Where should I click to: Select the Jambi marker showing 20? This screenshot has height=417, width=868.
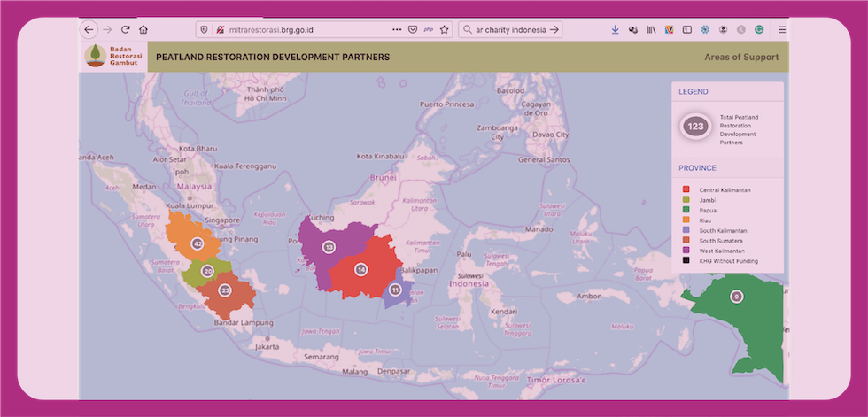coord(207,271)
